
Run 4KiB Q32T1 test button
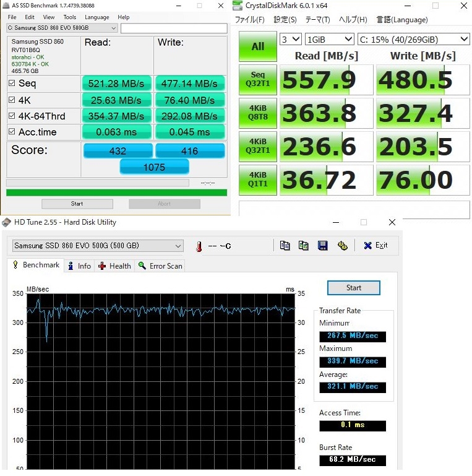pos(257,146)
